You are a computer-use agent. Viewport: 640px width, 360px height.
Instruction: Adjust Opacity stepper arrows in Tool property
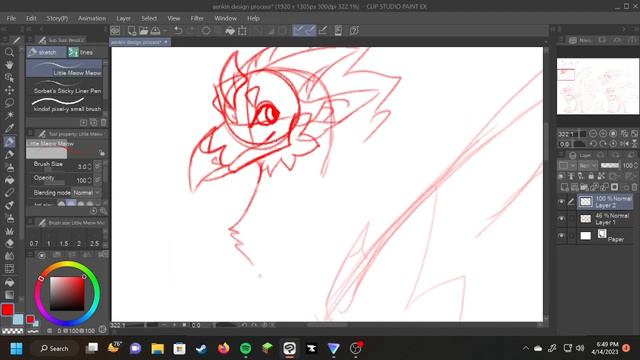pyautogui.click(x=89, y=180)
